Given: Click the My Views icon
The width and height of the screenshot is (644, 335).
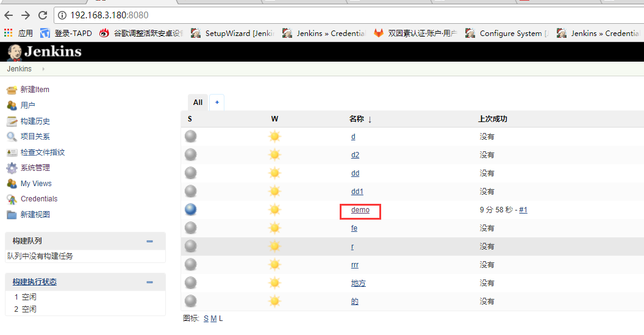Looking at the screenshot, I should [12, 183].
